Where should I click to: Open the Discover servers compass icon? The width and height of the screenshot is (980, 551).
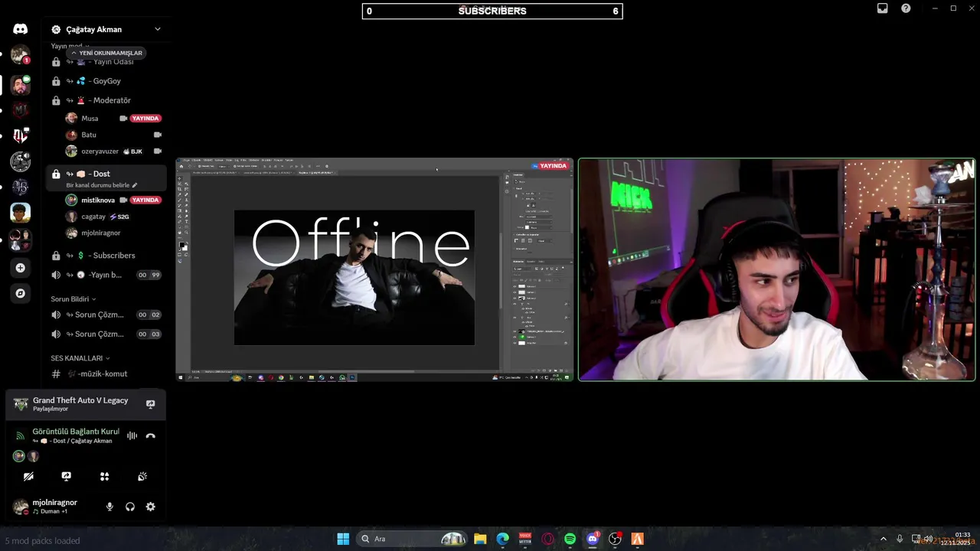pyautogui.click(x=21, y=293)
